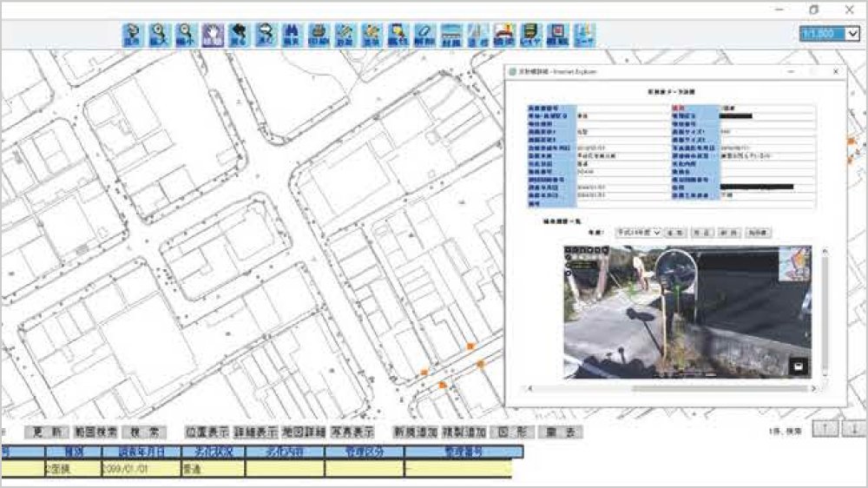Viewport: 868px width, 488px height.
Task: Click the 新規追加 add new button
Action: coord(415,432)
